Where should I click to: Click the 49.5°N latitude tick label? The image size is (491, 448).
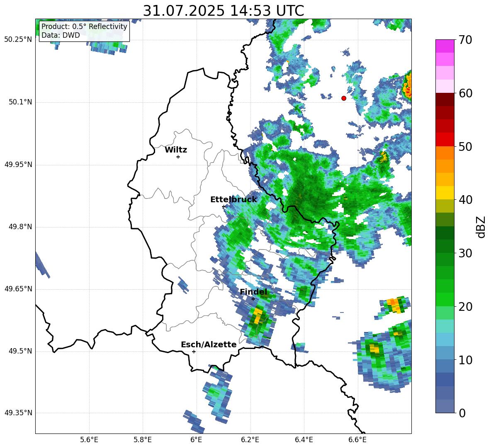(20, 351)
